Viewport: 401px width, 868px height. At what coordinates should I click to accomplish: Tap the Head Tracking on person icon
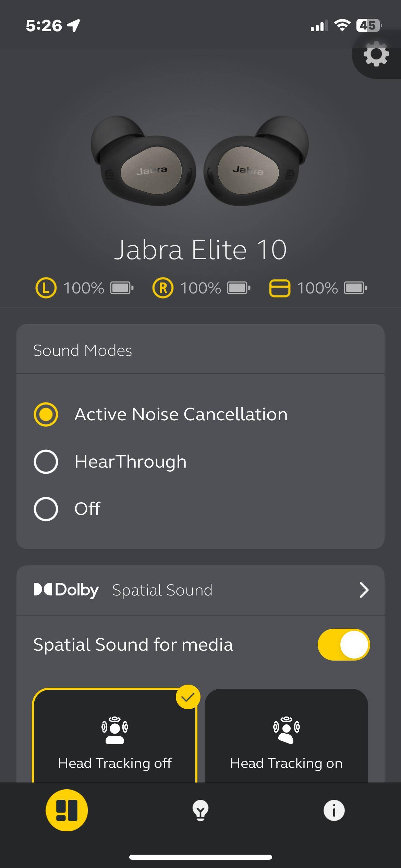pyautogui.click(x=286, y=730)
